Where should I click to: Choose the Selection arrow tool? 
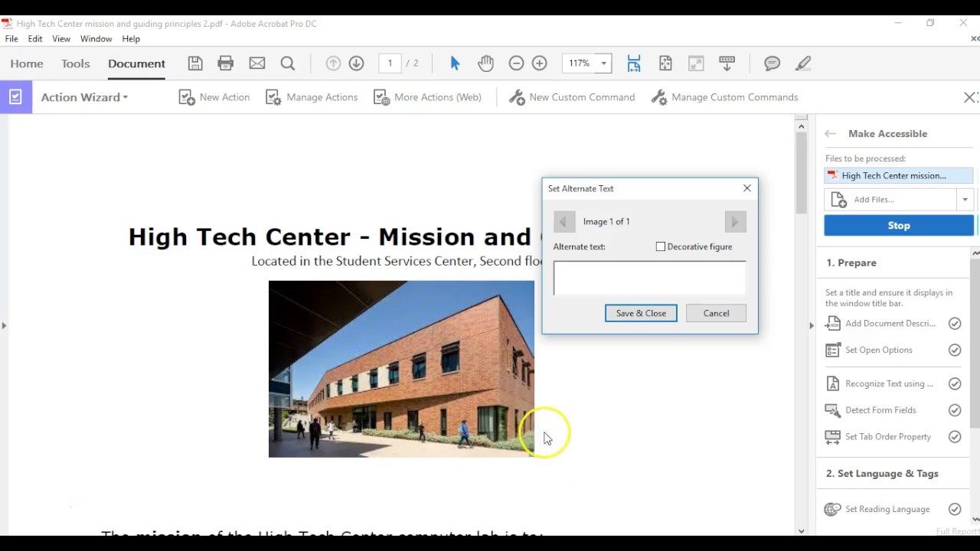coord(455,64)
